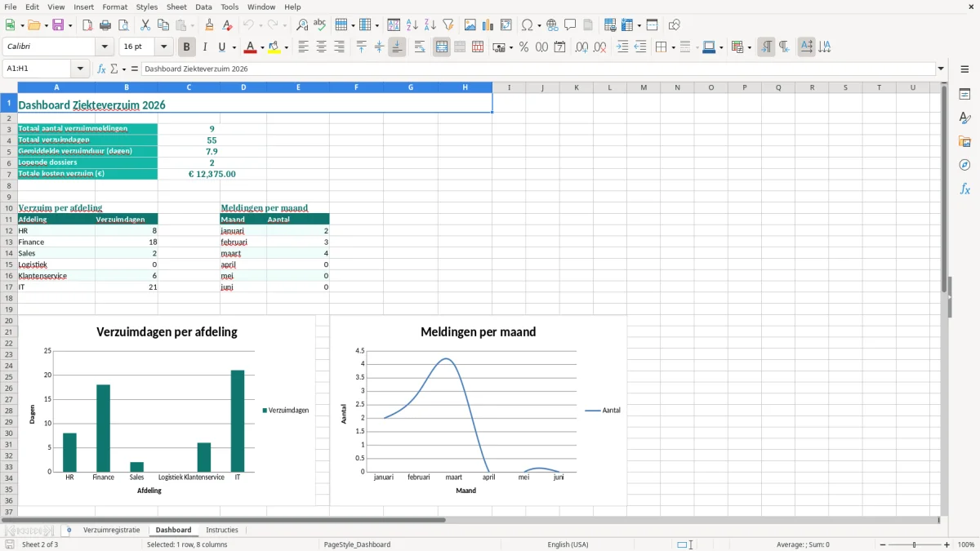The height and width of the screenshot is (551, 980).
Task: Click the formula input line
Action: click(537, 69)
